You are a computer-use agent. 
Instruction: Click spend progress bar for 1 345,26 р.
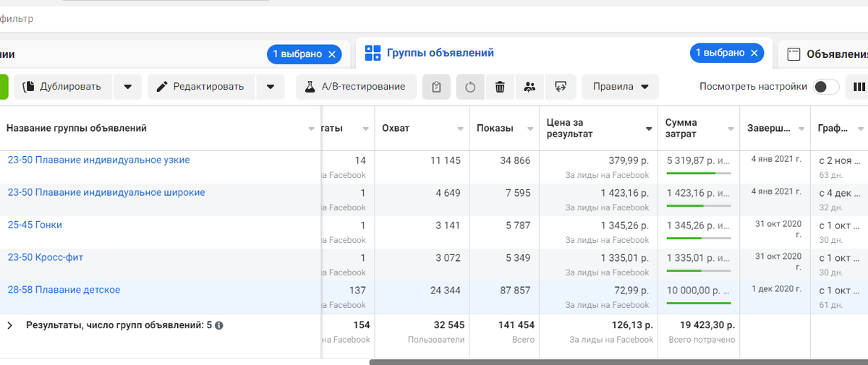pos(698,239)
